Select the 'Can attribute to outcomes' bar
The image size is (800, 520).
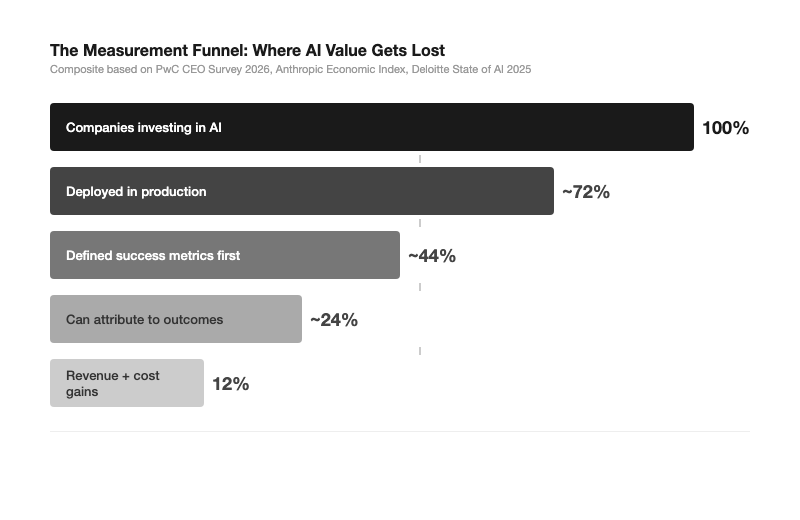tap(175, 319)
